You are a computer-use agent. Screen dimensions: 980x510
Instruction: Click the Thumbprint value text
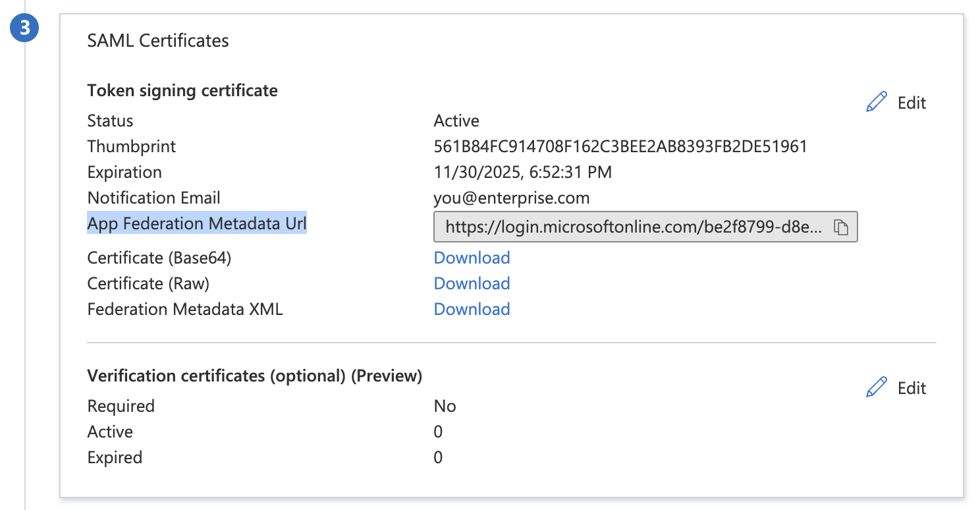(x=620, y=146)
